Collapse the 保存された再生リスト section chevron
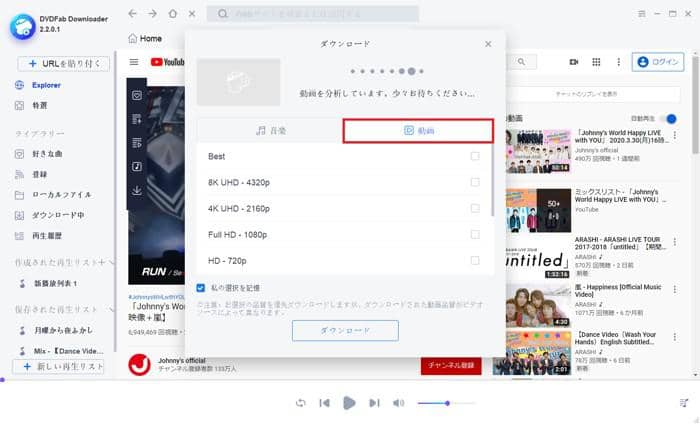 point(111,309)
